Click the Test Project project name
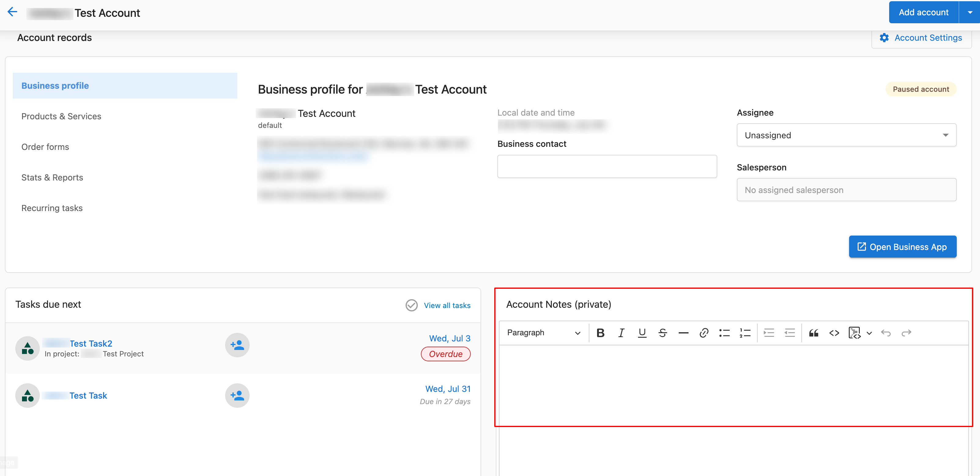This screenshot has width=980, height=476. [123, 354]
